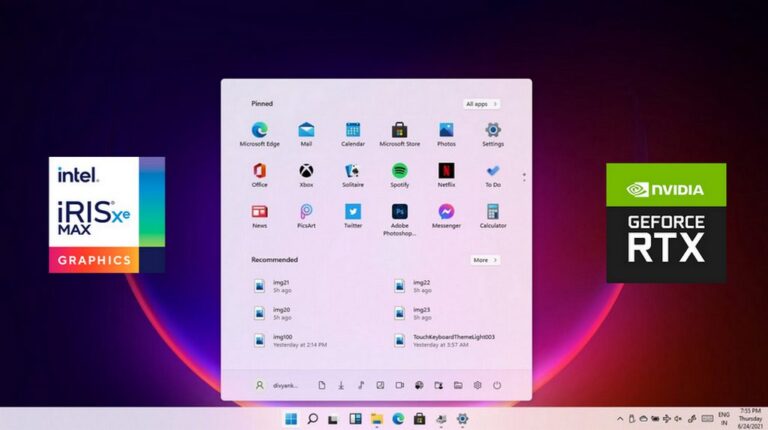768x430 pixels.
Task: Open the pinned Calculator app
Action: tap(493, 216)
